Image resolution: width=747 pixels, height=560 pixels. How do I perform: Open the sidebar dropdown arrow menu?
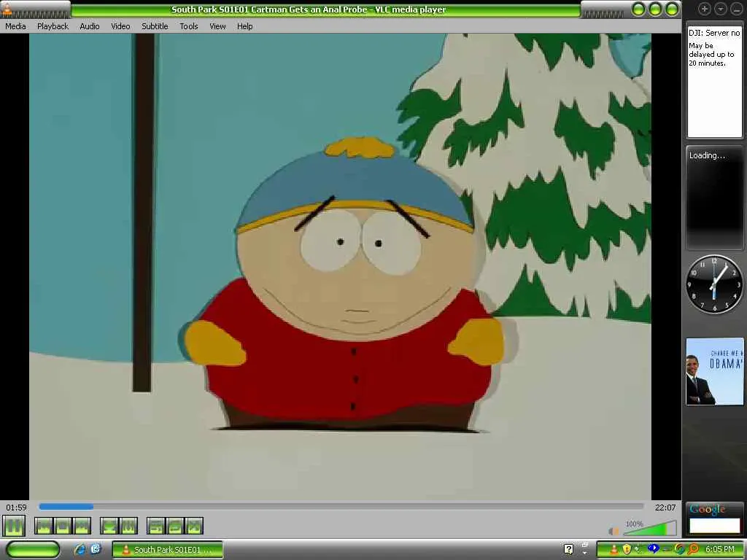pos(720,9)
